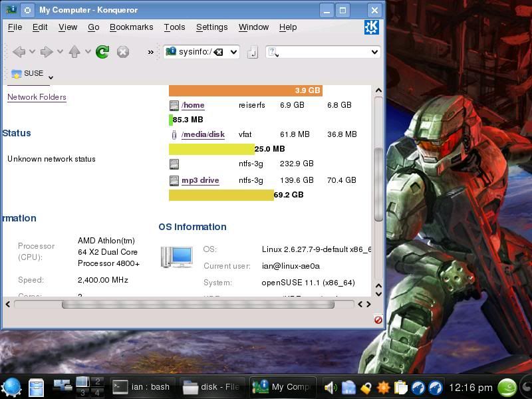This screenshot has width=532, height=399.
Task: Open the volume control in system tray
Action: [331, 388]
